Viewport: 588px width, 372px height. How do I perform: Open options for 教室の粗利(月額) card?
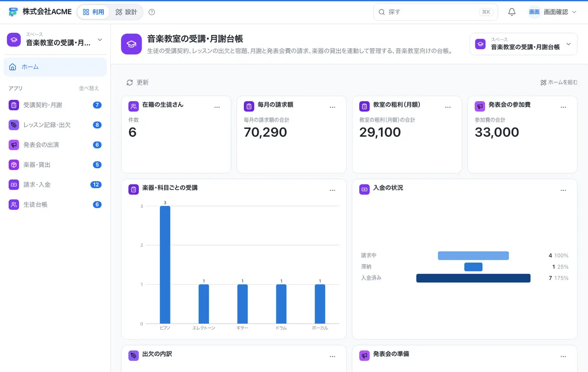click(448, 107)
